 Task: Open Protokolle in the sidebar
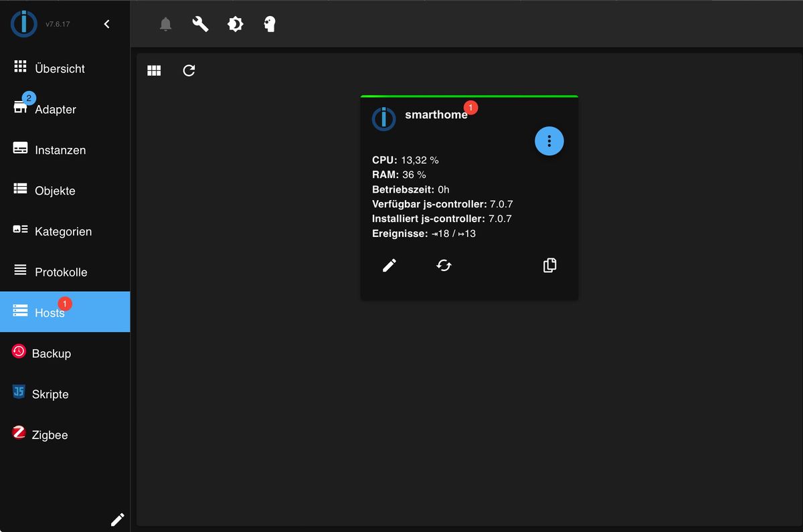[65, 272]
